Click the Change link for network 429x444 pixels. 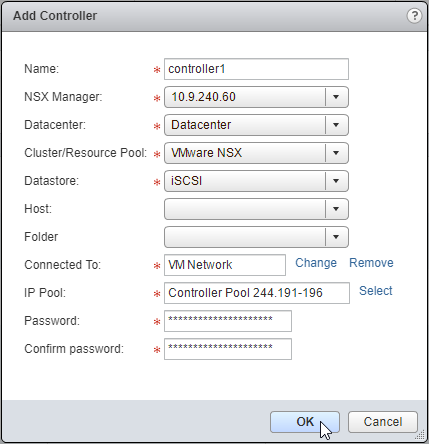pos(316,263)
